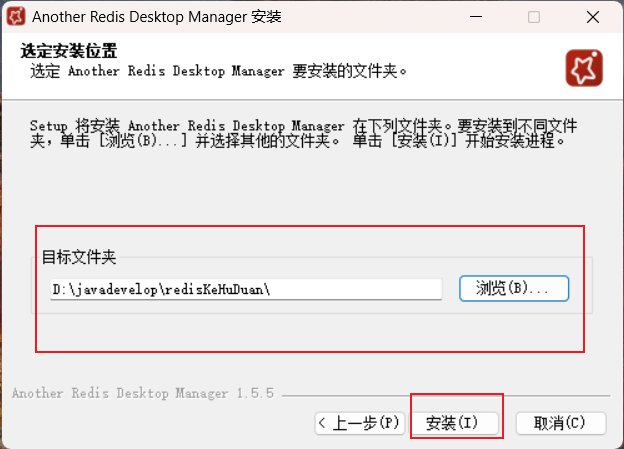
Task: Minimize the installer window
Action: (476, 17)
